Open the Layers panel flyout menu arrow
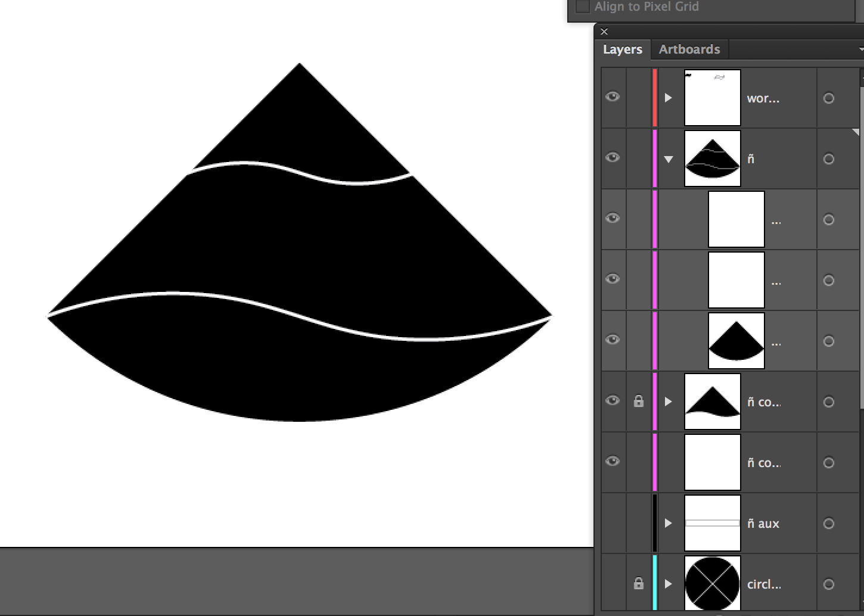The height and width of the screenshot is (616, 864). [861, 49]
